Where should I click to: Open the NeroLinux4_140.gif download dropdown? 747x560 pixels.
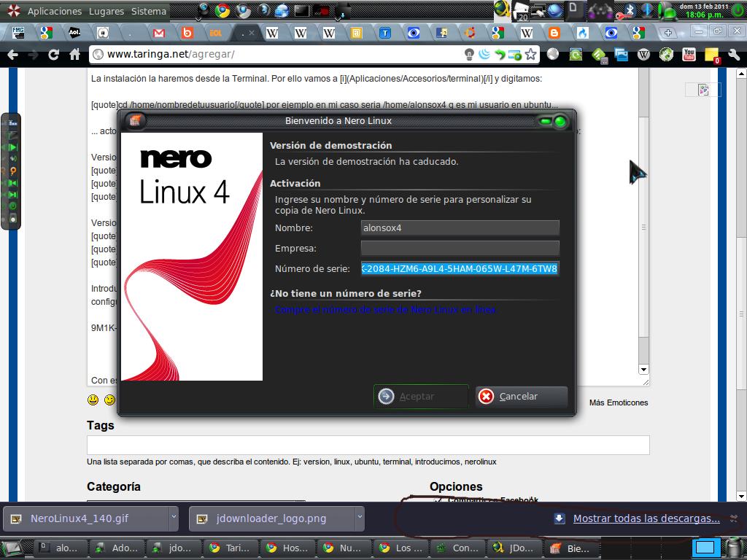coord(174,518)
